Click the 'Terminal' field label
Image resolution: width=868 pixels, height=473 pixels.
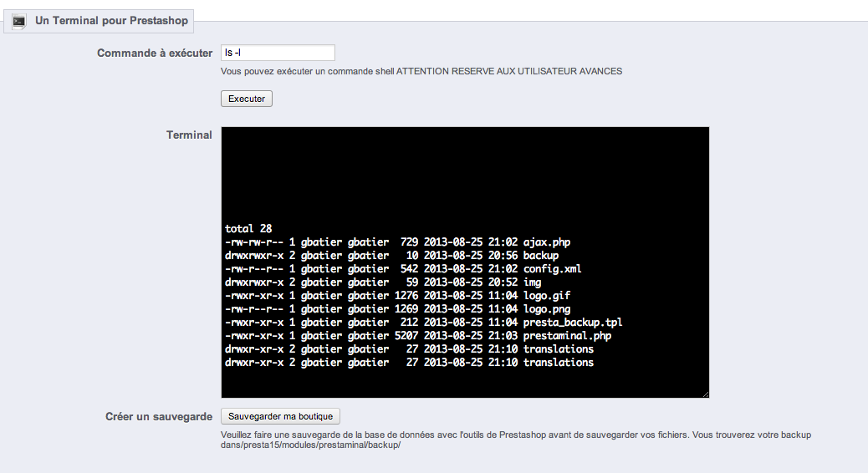click(x=189, y=135)
